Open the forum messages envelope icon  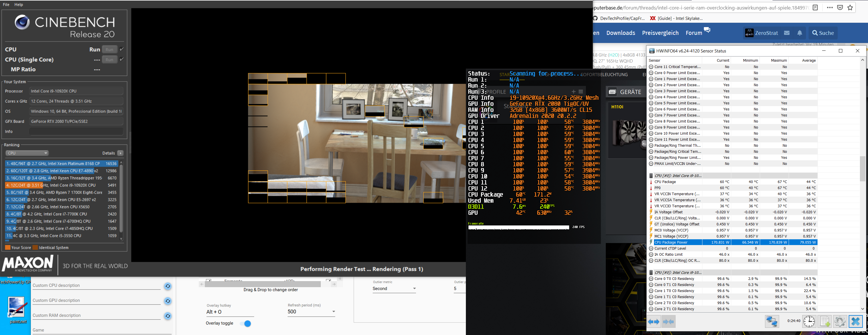(x=787, y=33)
